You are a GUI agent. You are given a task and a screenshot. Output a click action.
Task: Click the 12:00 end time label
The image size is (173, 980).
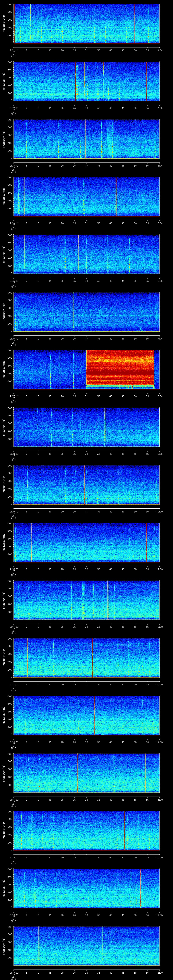pos(160,627)
